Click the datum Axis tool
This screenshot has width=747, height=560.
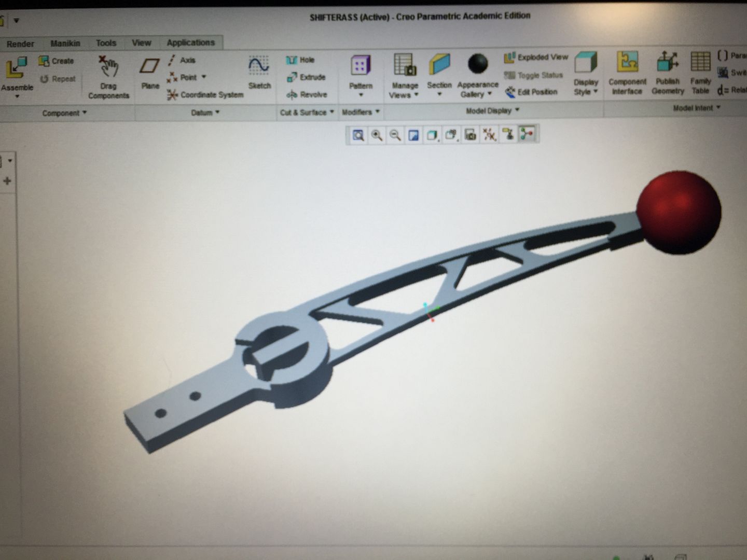pos(182,60)
